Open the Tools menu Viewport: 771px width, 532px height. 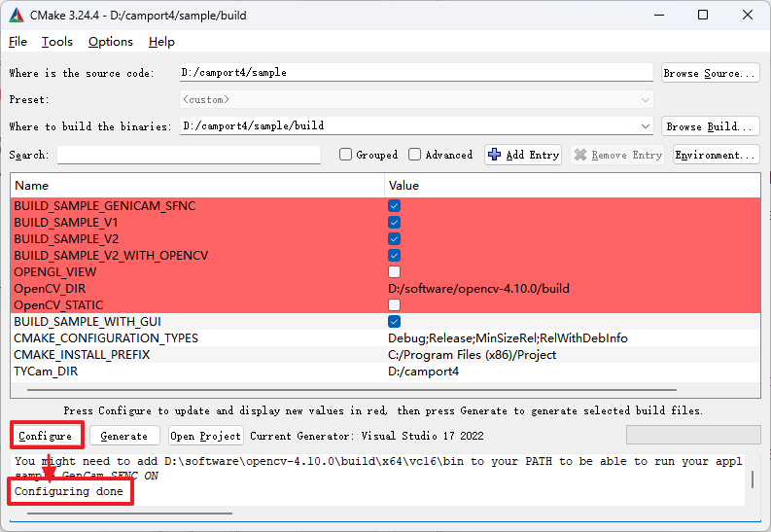pos(57,42)
